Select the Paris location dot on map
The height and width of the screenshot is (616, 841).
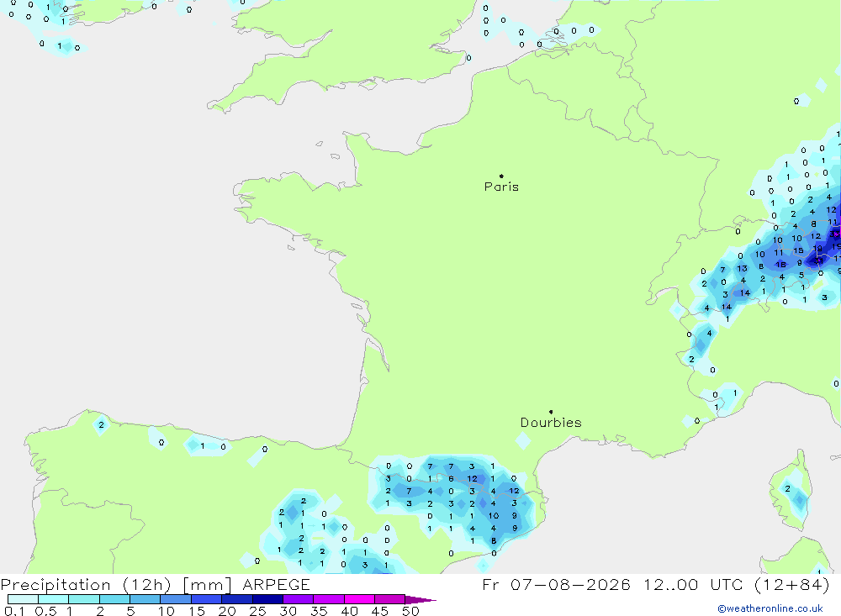tap(501, 176)
